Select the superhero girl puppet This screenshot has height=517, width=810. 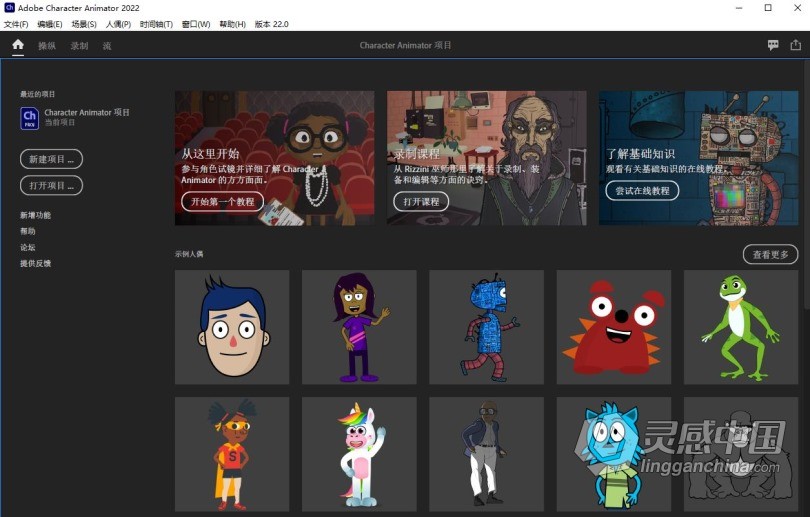coord(232,454)
